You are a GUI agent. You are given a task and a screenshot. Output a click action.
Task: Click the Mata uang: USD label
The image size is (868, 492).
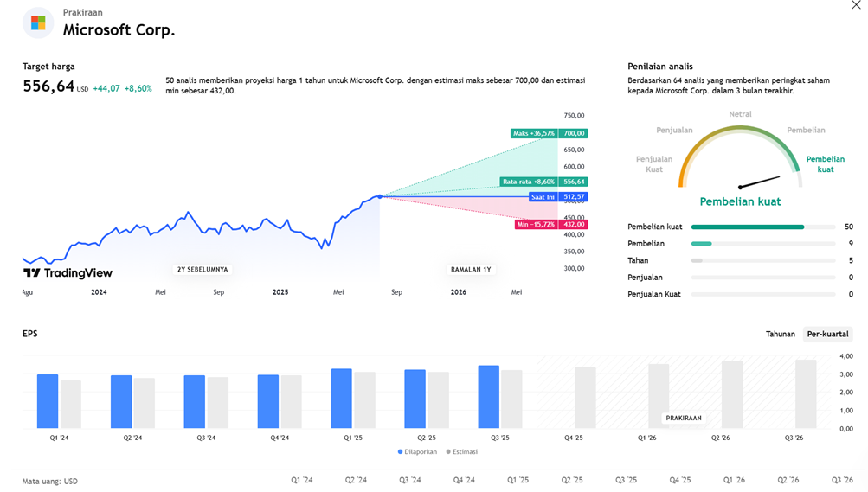50,482
